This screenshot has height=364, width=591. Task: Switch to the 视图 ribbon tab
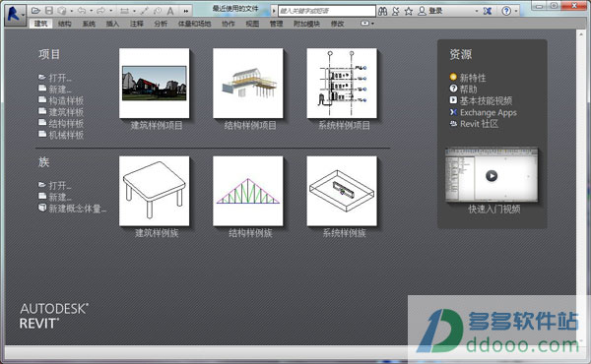click(252, 24)
